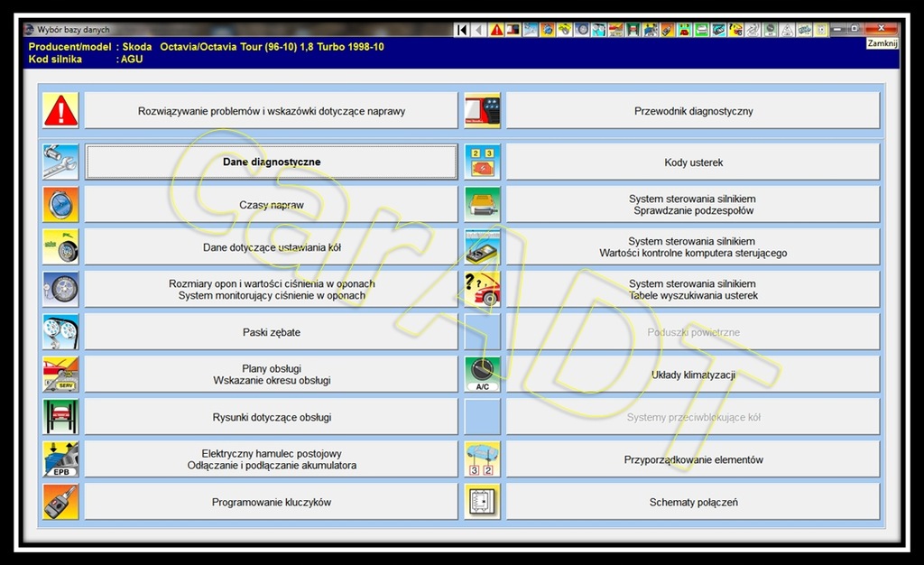
Task: Click the wheel alignment icon in the top toolbar
Action: tap(564, 30)
